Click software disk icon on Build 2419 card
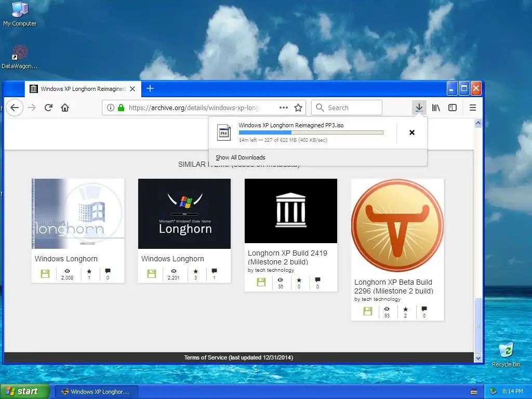Screen dimensions: 532x399 261,282
